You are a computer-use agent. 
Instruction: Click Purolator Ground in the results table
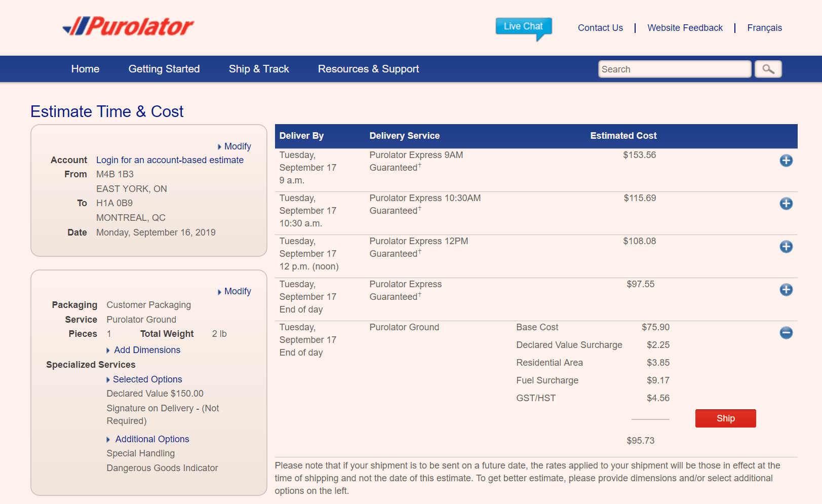(x=404, y=327)
